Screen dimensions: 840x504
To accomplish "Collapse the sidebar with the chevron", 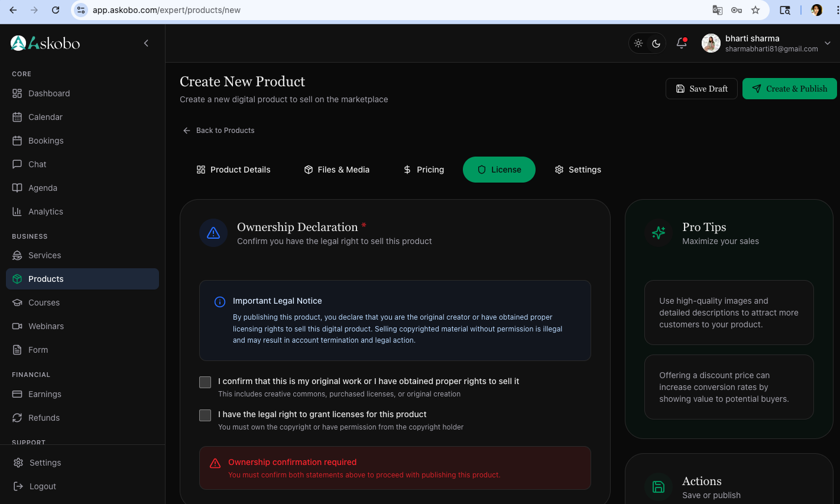I will [x=146, y=43].
